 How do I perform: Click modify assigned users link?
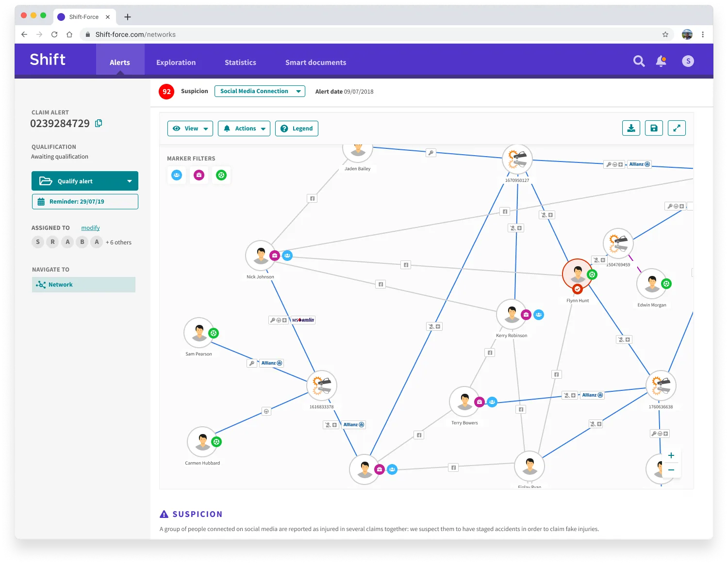pos(90,228)
